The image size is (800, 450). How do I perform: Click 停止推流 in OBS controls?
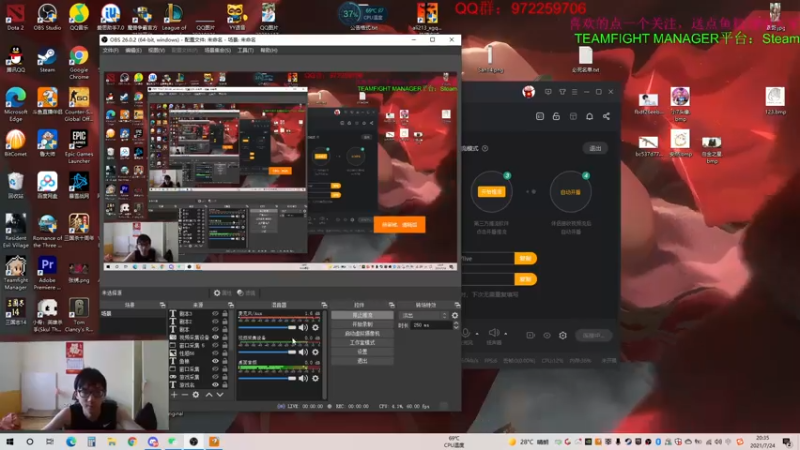tap(362, 315)
